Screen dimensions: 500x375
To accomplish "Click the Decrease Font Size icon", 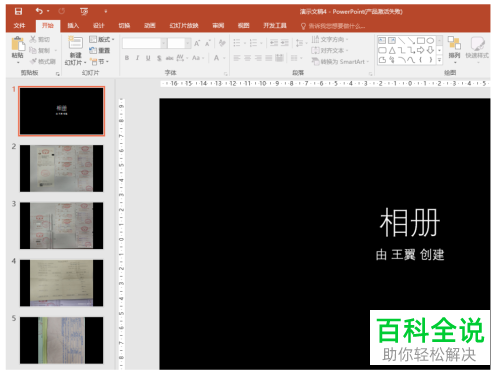I will (208, 43).
